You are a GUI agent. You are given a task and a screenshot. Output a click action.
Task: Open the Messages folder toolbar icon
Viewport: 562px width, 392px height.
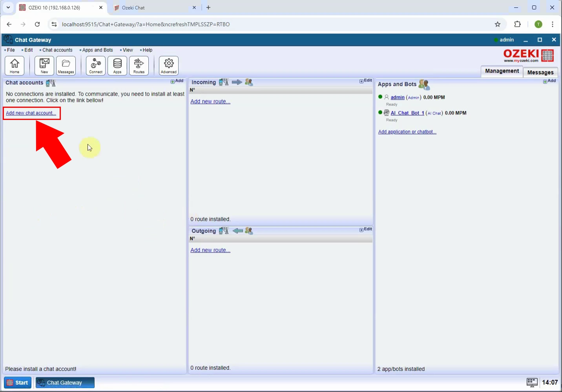tap(66, 65)
